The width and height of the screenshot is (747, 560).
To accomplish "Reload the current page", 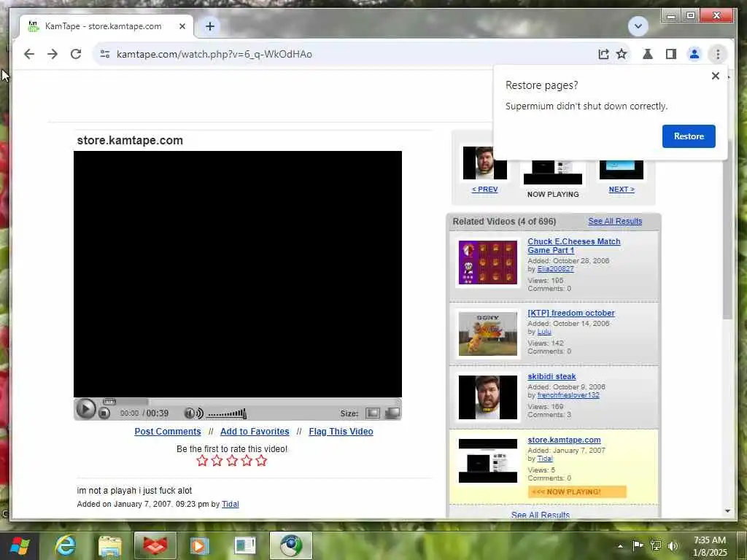I will point(76,54).
